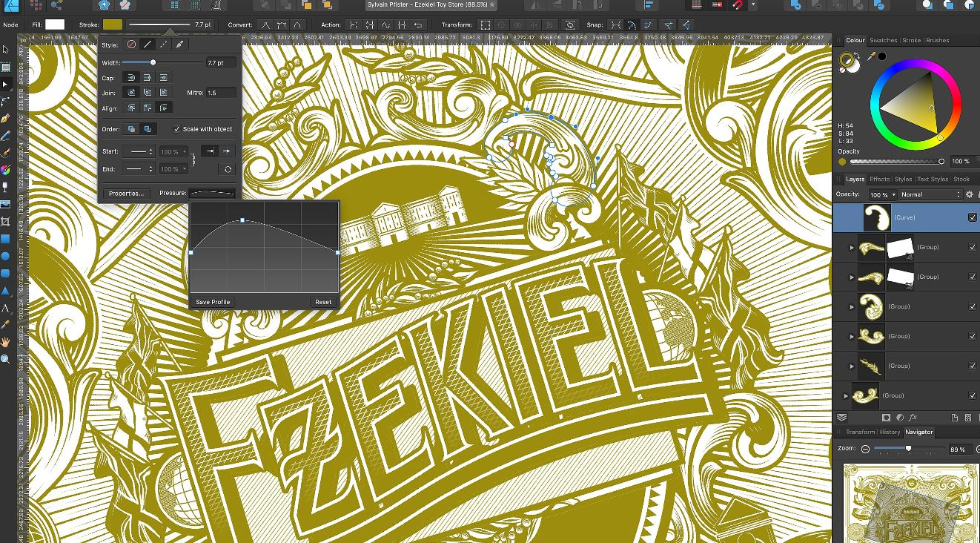Image resolution: width=980 pixels, height=543 pixels.
Task: Open the layer blend options gear icon
Action: [969, 194]
